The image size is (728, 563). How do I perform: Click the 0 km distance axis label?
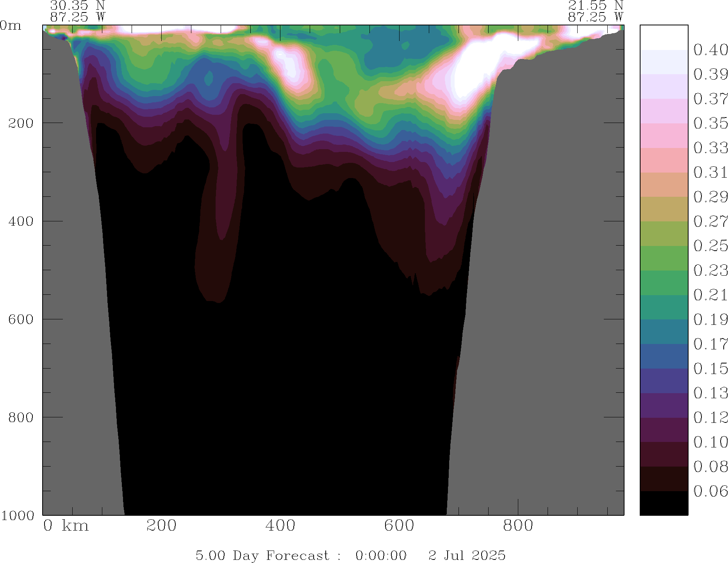click(x=66, y=526)
